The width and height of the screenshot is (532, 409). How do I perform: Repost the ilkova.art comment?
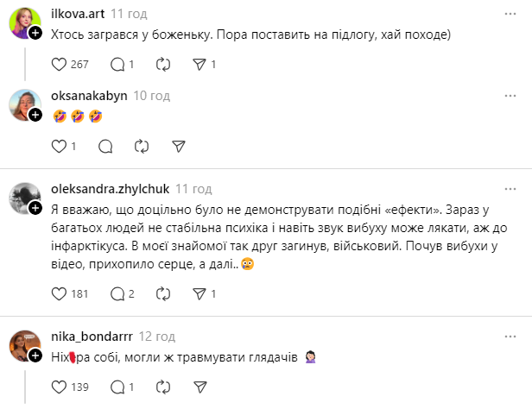point(162,64)
